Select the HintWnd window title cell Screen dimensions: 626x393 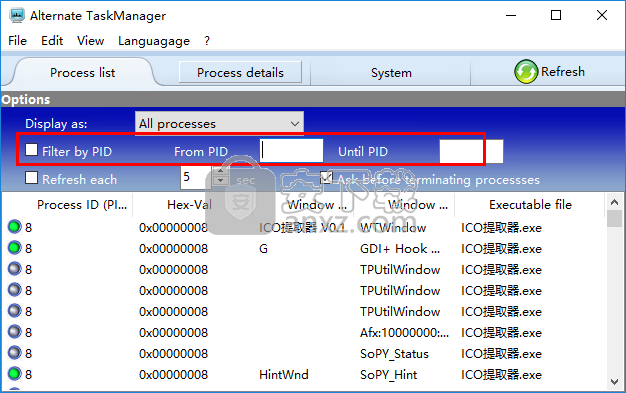[x=284, y=375]
